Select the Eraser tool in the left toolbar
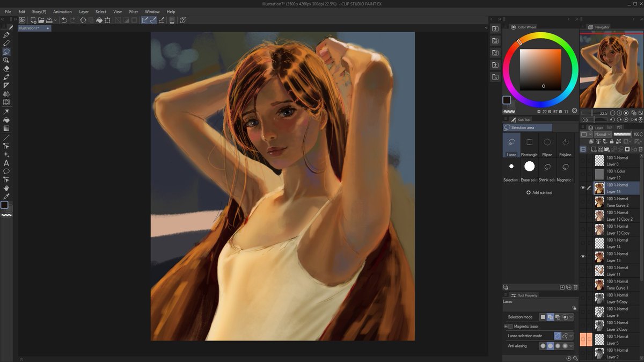The height and width of the screenshot is (362, 644). pos(6,68)
